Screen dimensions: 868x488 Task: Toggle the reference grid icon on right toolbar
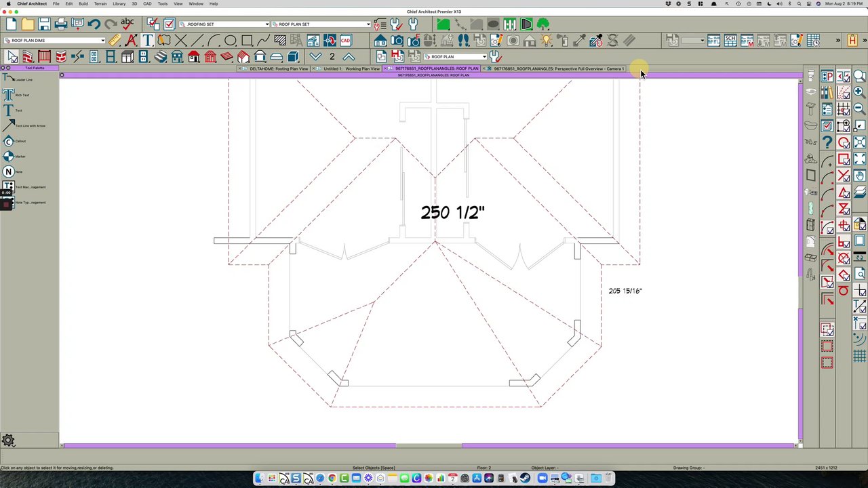tap(859, 357)
